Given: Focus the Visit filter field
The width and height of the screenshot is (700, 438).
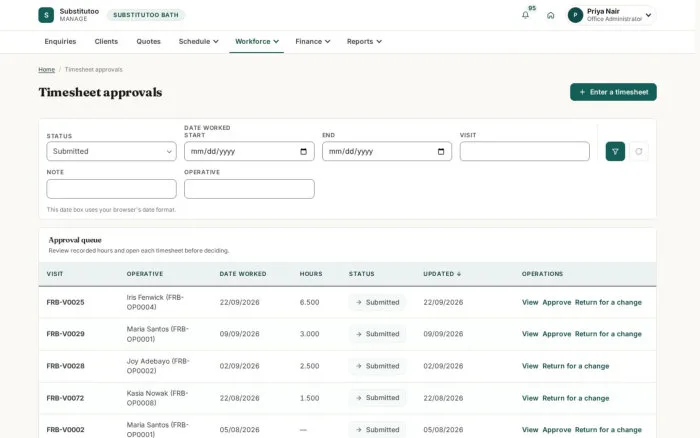Looking at the screenshot, I should (525, 151).
